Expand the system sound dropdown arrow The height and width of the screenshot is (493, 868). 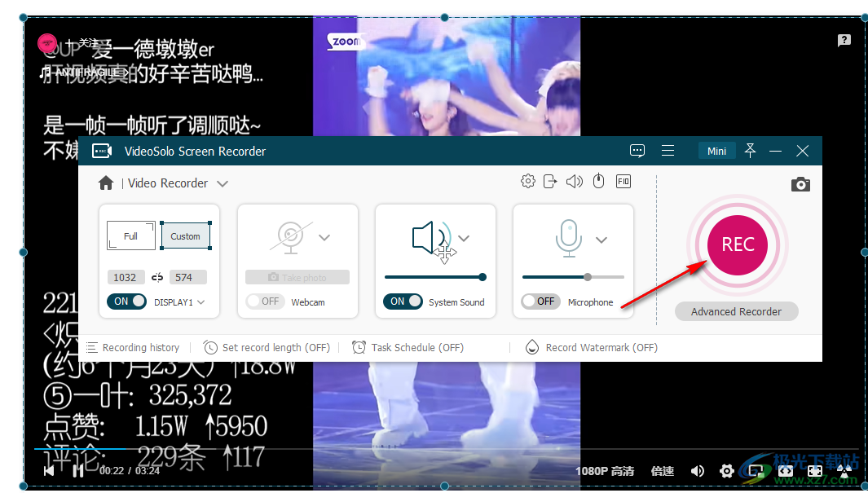pyautogui.click(x=464, y=239)
